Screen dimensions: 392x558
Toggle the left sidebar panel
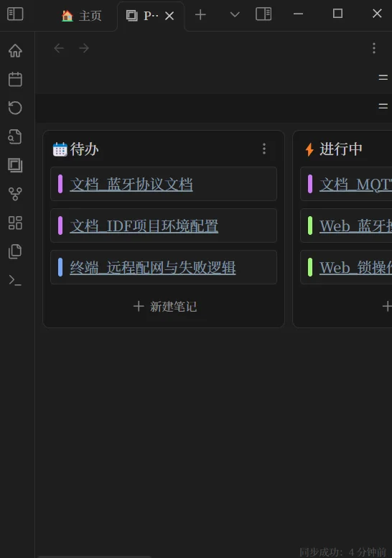click(x=15, y=14)
